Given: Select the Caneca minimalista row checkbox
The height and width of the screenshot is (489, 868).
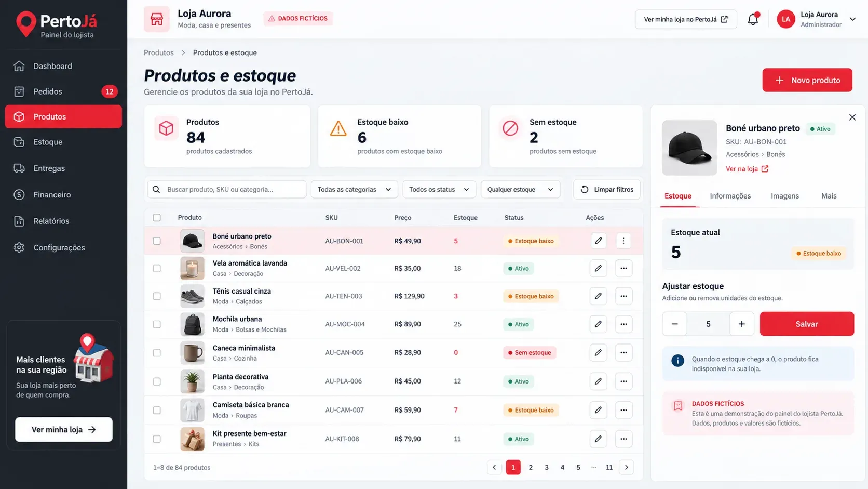Looking at the screenshot, I should pos(157,353).
